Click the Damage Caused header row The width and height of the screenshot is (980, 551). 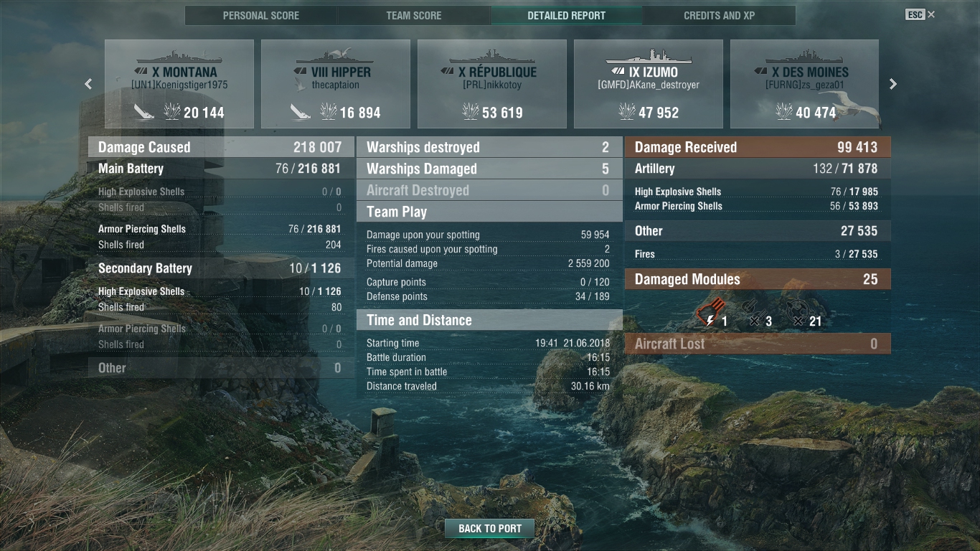point(221,147)
